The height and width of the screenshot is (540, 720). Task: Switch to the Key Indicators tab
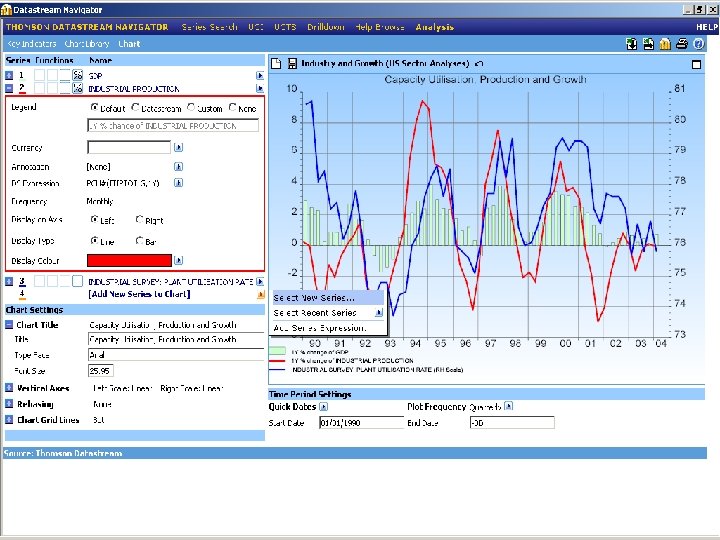click(x=32, y=44)
